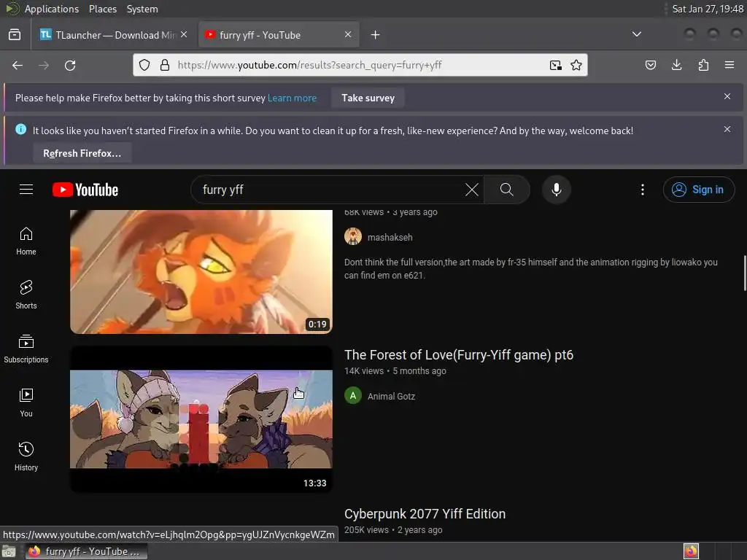Bookmark this page with star icon
Image resolution: width=747 pixels, height=560 pixels.
coord(576,65)
